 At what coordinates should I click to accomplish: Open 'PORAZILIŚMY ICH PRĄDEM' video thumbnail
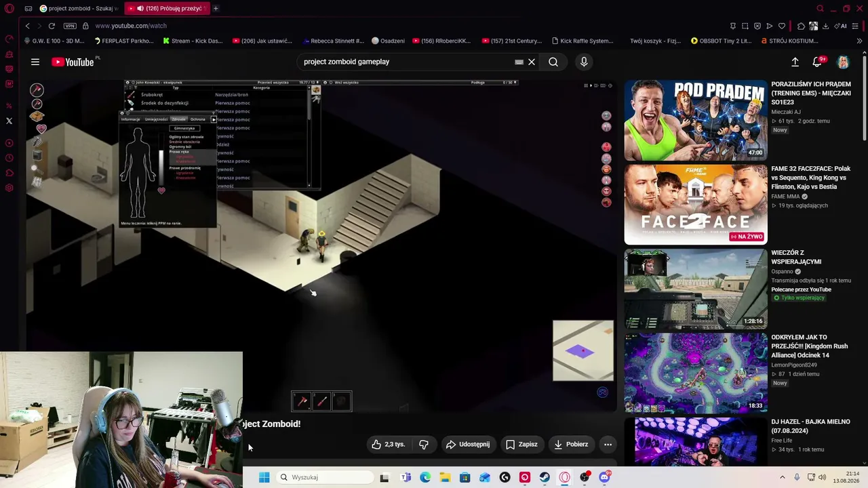pyautogui.click(x=696, y=120)
